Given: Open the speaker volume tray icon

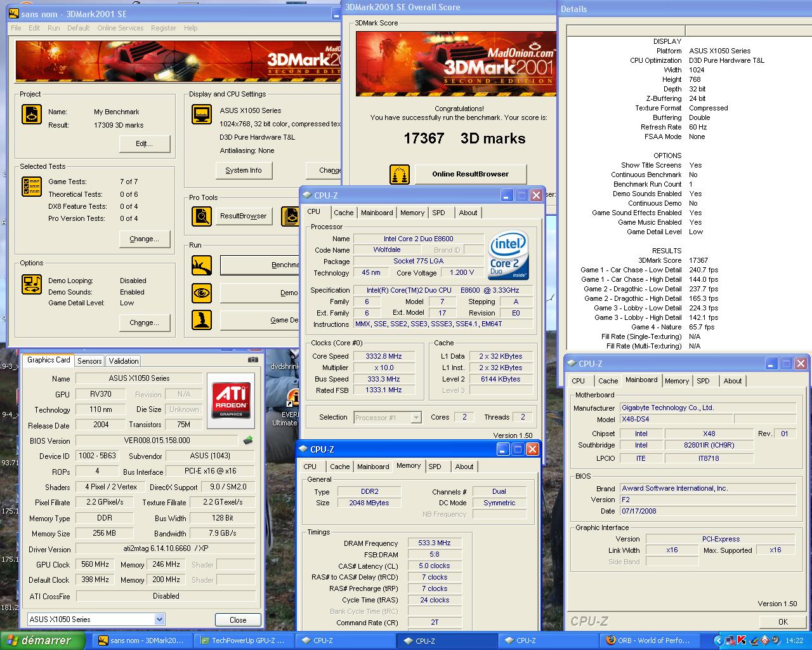Looking at the screenshot, I should click(x=775, y=640).
